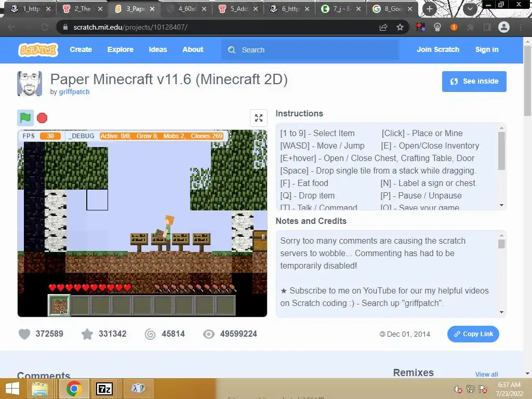Click the Dec 01, 2014 date text

(408, 334)
